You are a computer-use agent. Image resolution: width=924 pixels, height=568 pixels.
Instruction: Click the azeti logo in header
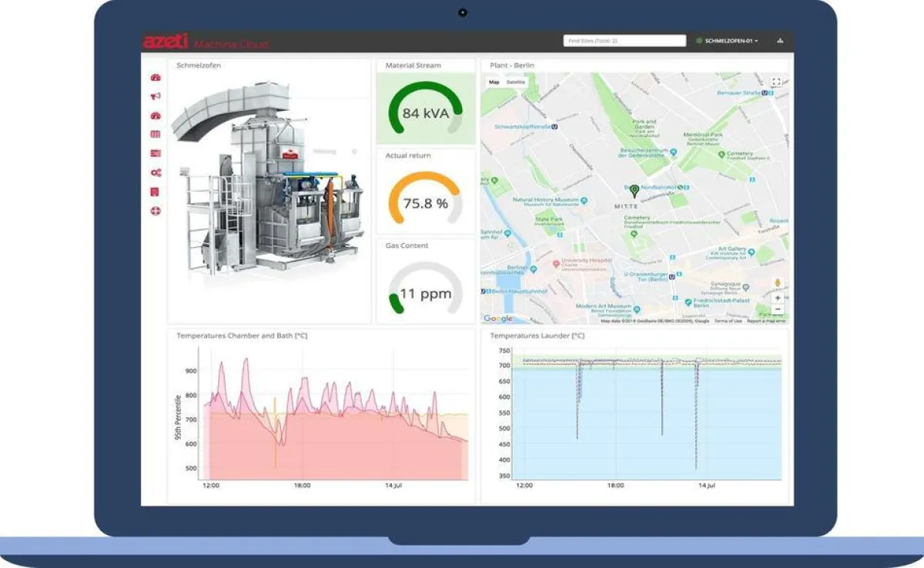click(x=164, y=42)
